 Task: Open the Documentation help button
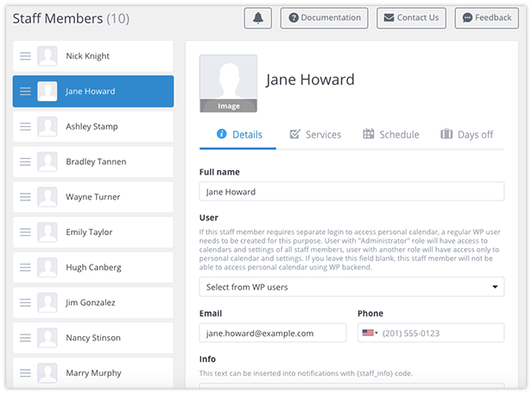pos(325,18)
